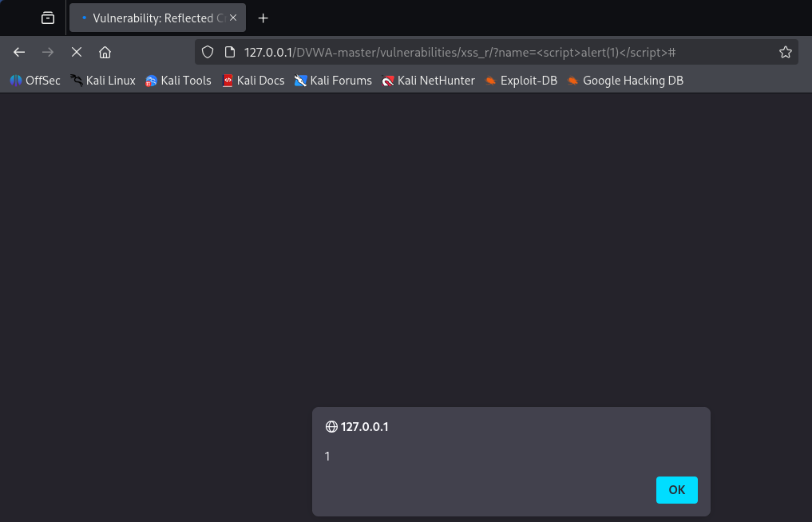Open the Kali Linux bookmark
The height and width of the screenshot is (522, 812).
(103, 81)
